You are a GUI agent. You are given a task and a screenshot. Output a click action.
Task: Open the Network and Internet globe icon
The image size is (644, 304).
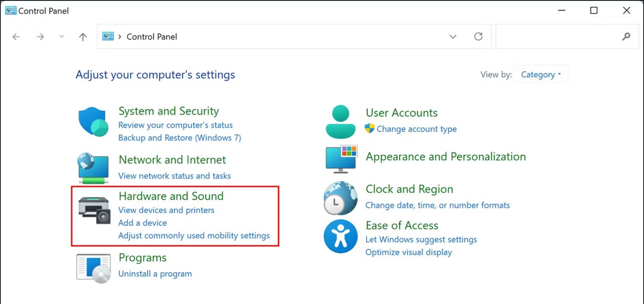93,167
